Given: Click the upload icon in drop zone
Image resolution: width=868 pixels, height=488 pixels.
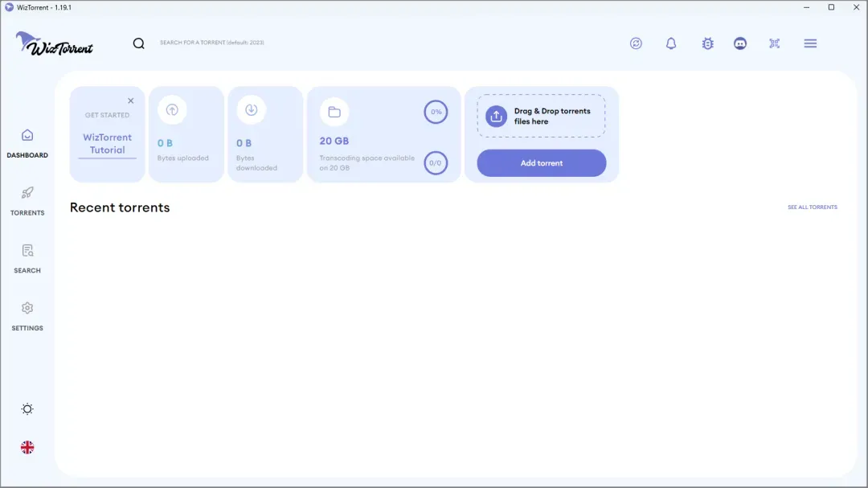Looking at the screenshot, I should pos(496,117).
